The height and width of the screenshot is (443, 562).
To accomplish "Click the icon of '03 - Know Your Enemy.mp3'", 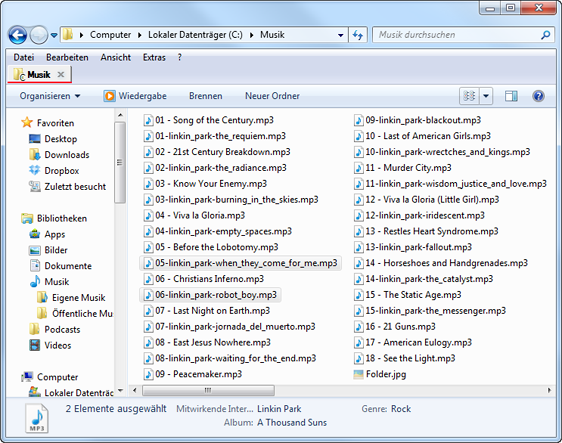I will tap(148, 184).
